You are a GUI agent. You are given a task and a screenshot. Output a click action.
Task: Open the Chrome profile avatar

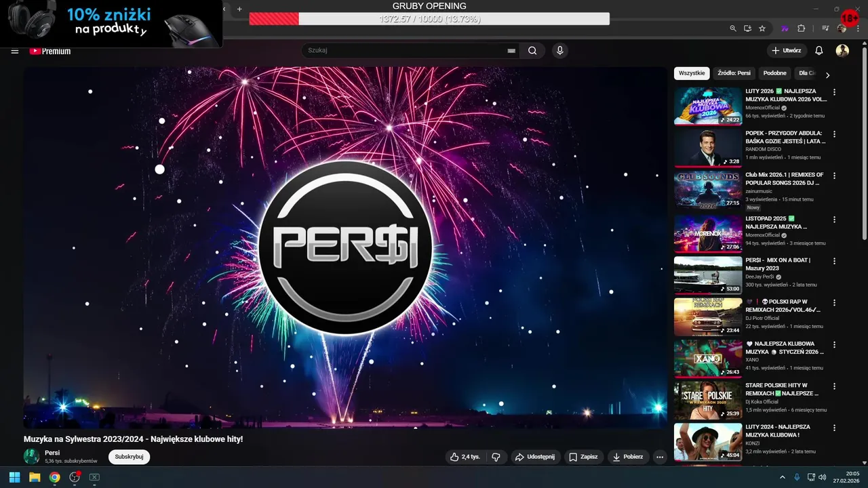coord(842,28)
